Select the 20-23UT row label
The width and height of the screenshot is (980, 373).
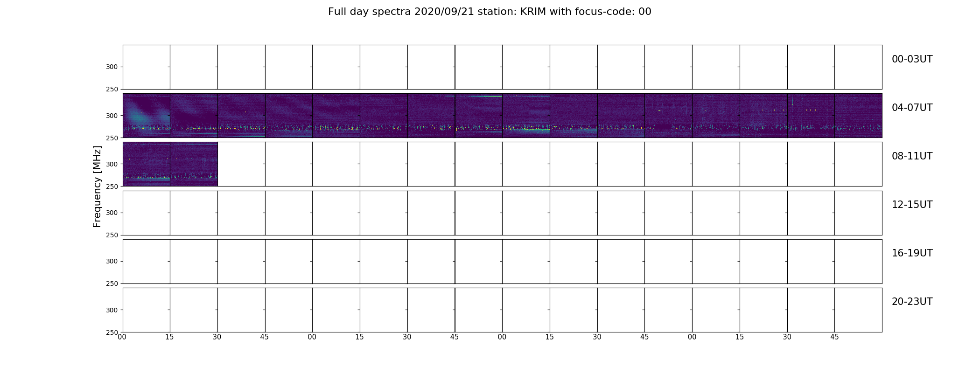pos(912,302)
